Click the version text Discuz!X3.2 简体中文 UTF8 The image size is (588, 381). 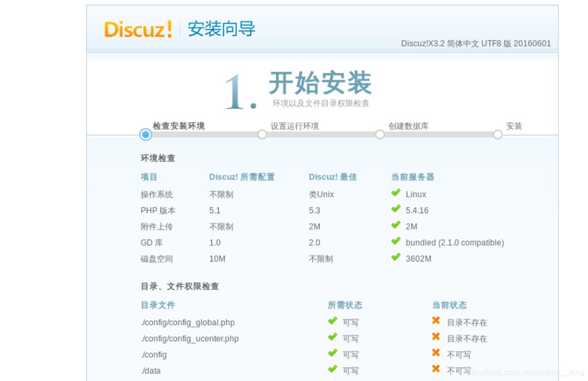click(476, 44)
